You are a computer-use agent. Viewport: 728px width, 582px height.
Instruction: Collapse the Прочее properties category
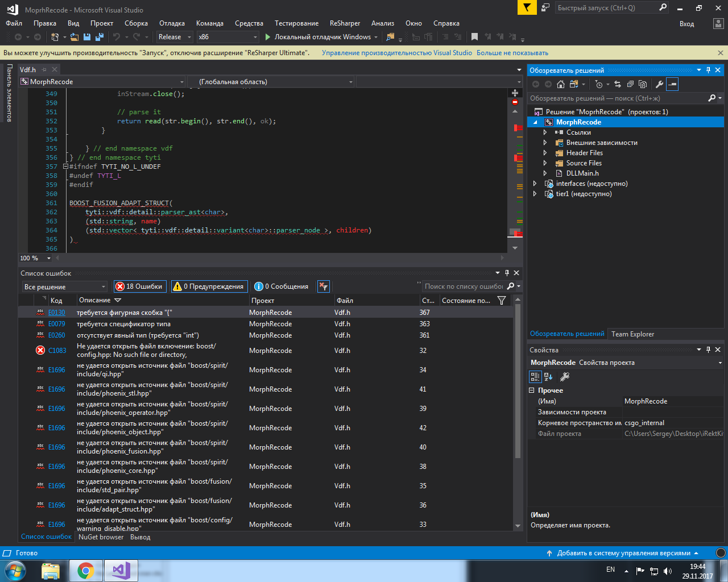(532, 390)
